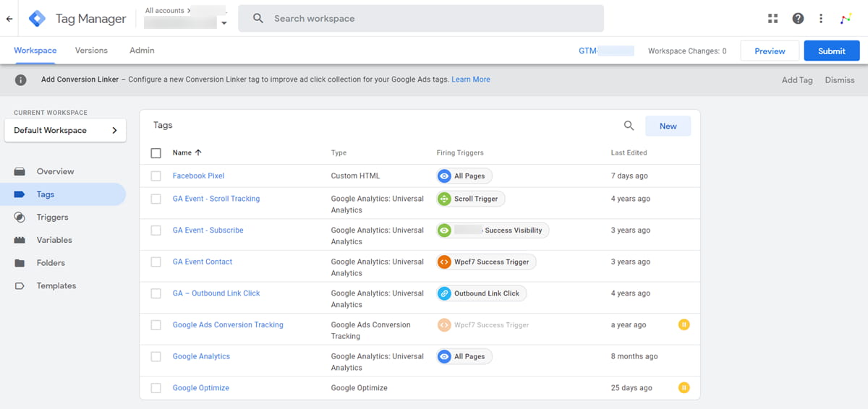The height and width of the screenshot is (409, 868).
Task: Click the Outbound Link Click trigger chip
Action: pos(482,293)
